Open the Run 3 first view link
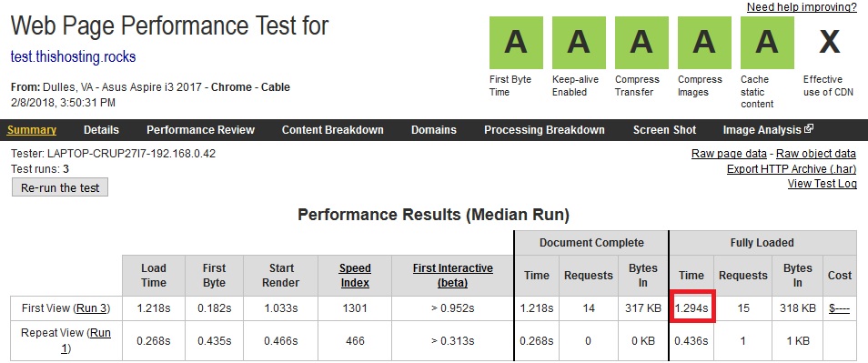The image size is (868, 363). tap(91, 308)
